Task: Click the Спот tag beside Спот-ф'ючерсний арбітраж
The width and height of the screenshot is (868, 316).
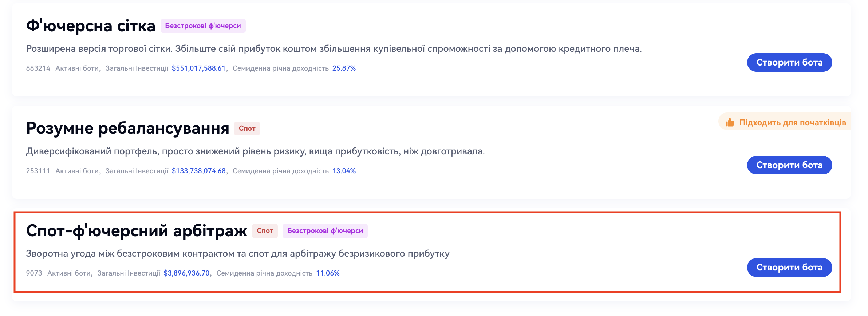Action: coord(265,231)
